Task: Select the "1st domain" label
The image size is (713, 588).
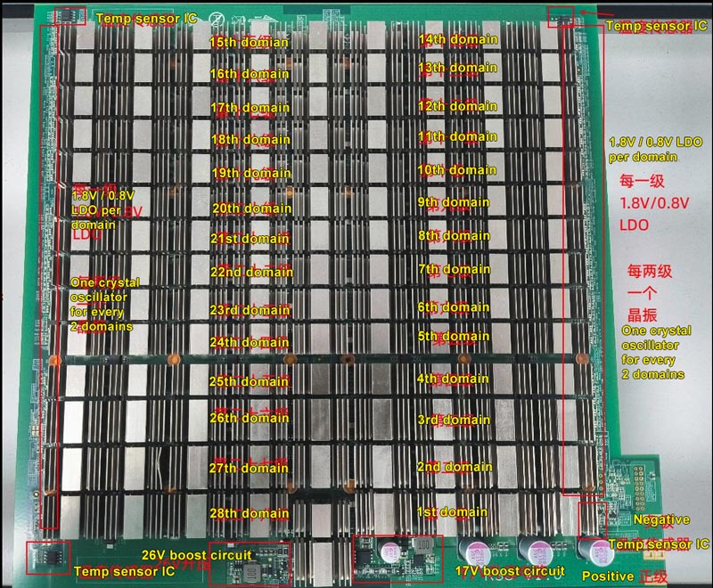Action: pos(452,512)
